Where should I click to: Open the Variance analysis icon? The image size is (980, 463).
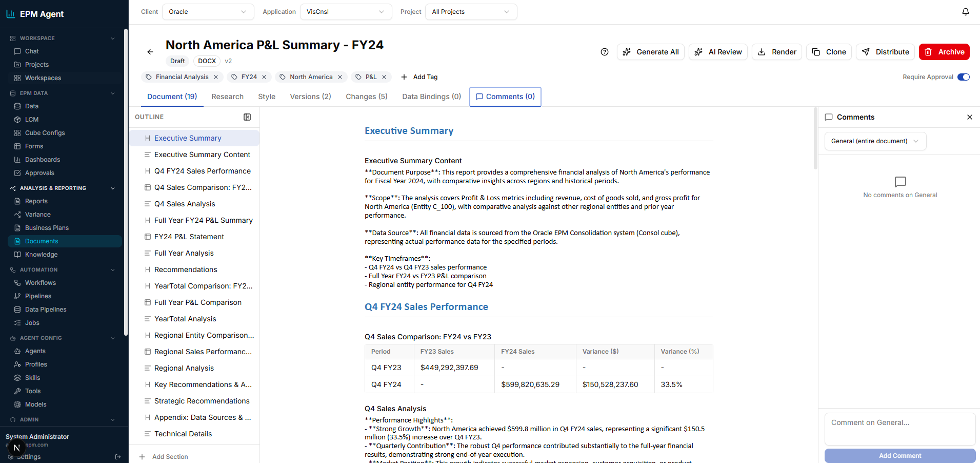pos(17,214)
